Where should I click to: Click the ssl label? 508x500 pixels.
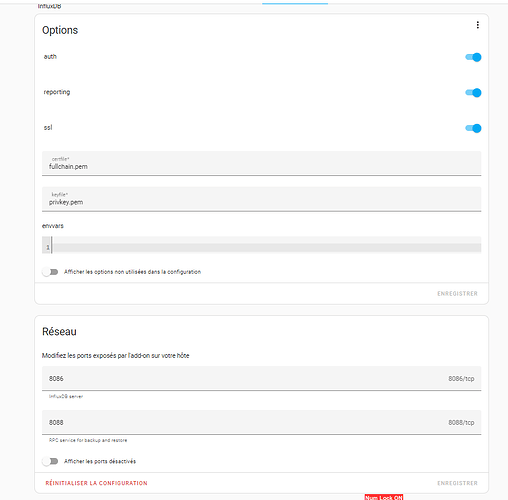pyautogui.click(x=48, y=128)
